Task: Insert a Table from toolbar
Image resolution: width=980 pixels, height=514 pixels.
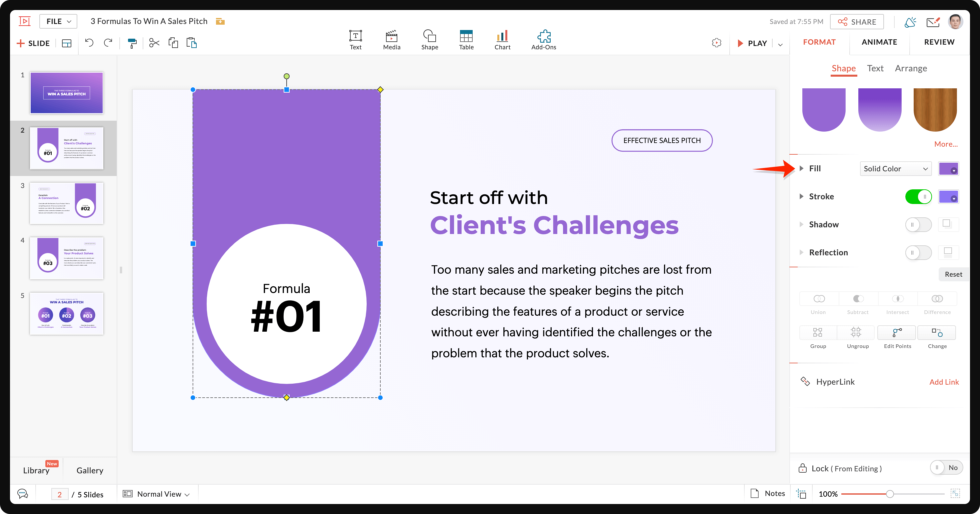Action: [x=466, y=40]
